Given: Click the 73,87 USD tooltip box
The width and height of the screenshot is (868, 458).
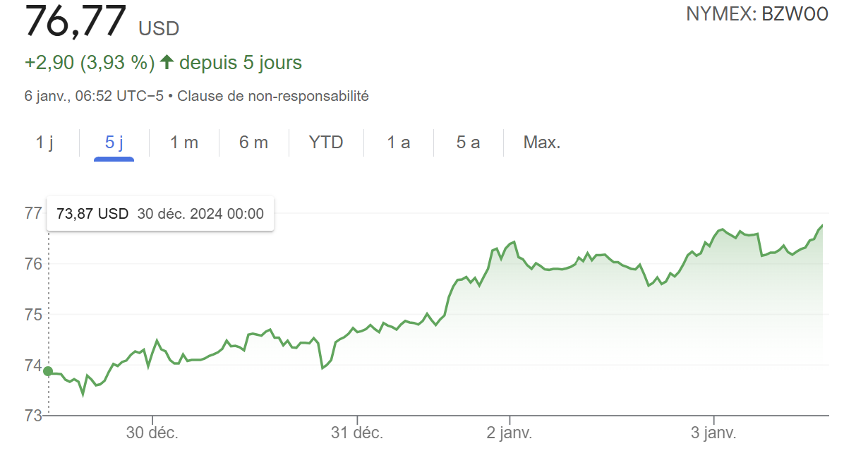Looking at the screenshot, I should [160, 214].
